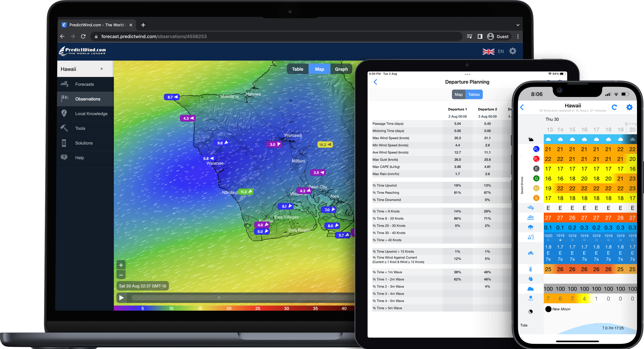Click the 18.2 knot wind marker
The height and width of the screenshot is (349, 644).
(x=325, y=145)
